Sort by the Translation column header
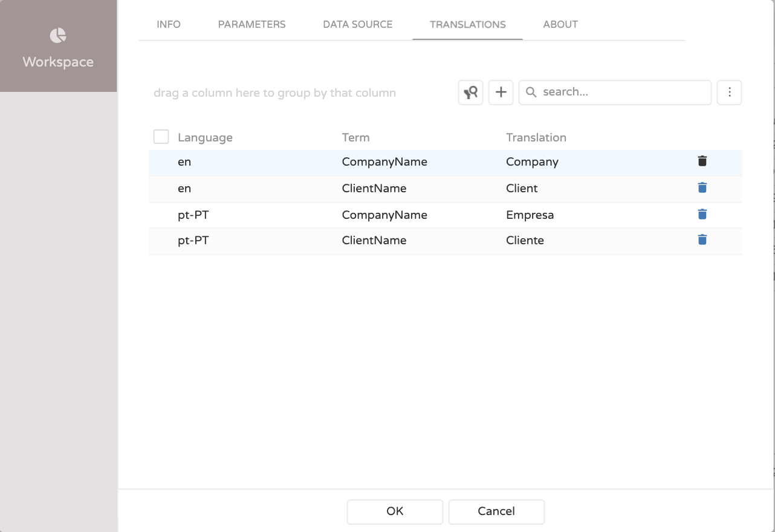Image resolution: width=775 pixels, height=532 pixels. coord(536,138)
